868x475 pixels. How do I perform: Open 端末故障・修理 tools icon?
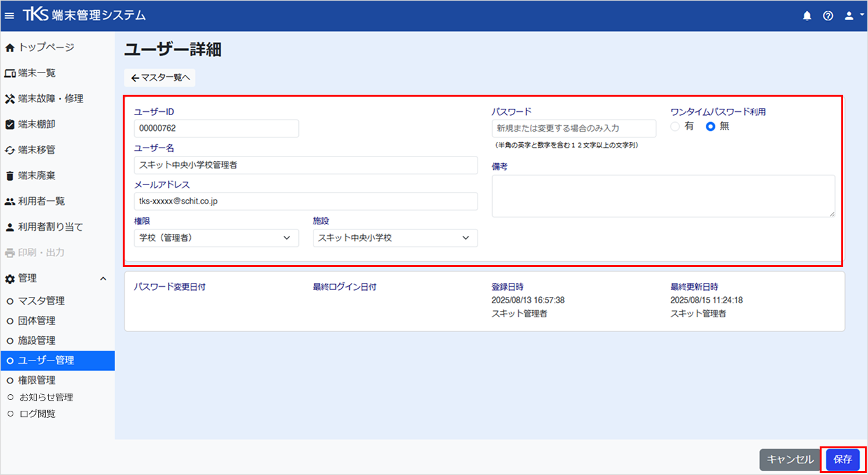point(10,99)
